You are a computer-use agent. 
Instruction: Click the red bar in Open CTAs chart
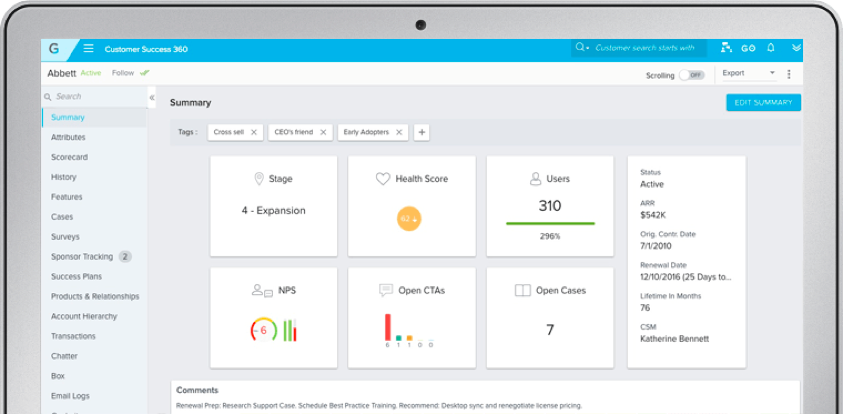(388, 327)
